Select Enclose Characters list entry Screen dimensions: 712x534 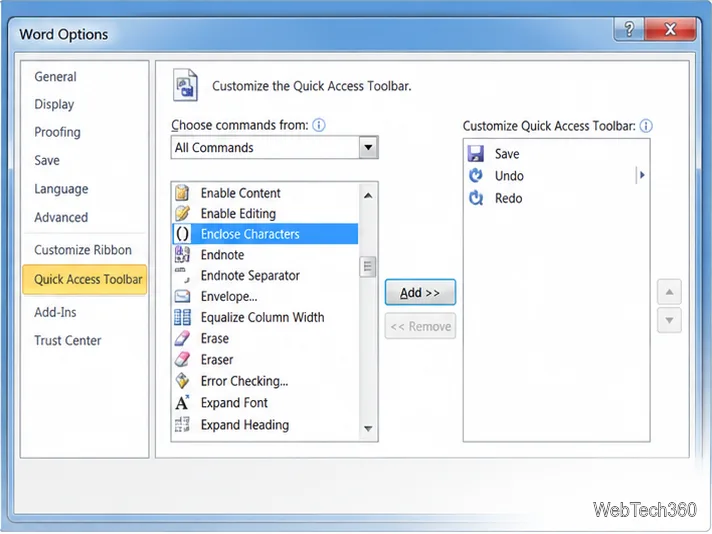[265, 234]
